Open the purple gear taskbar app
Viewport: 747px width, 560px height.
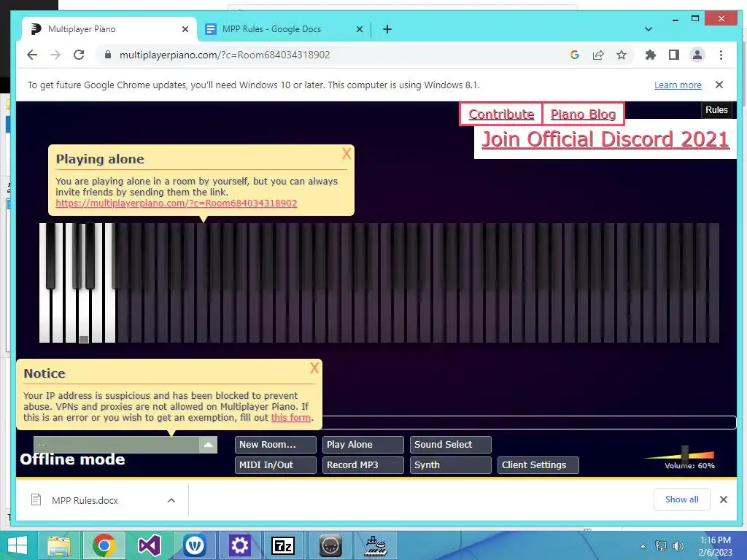tap(239, 545)
